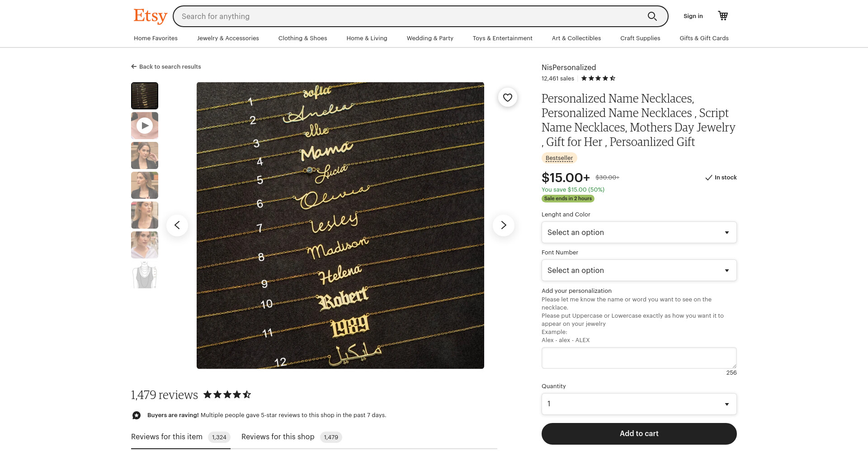Click Sign in button
Screen dimensions: 868x451
point(693,16)
